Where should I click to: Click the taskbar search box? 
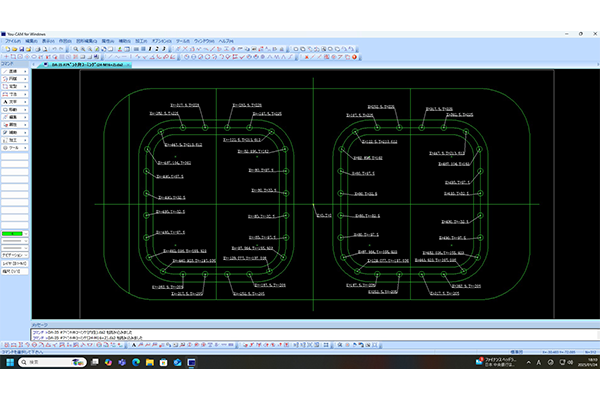(x=52, y=362)
